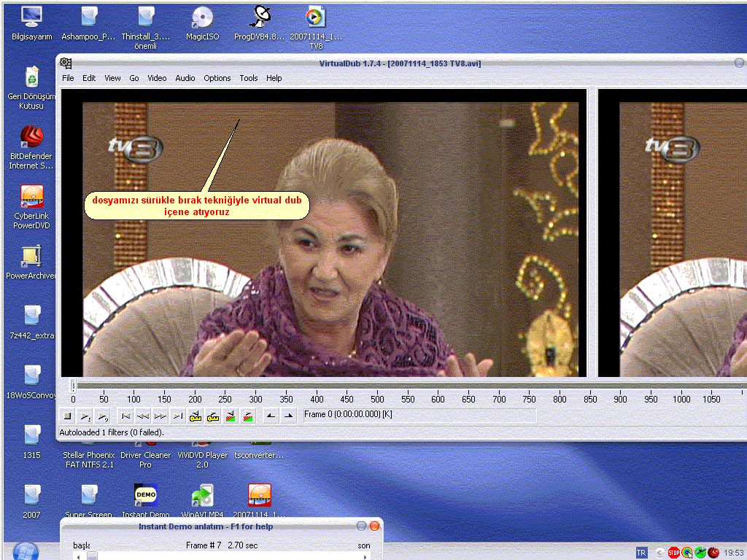Open the Options menu
The height and width of the screenshot is (560, 747).
coord(217,78)
